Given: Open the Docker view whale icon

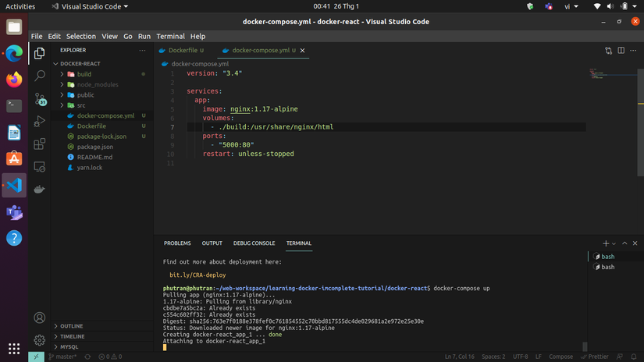Looking at the screenshot, I should (40, 190).
